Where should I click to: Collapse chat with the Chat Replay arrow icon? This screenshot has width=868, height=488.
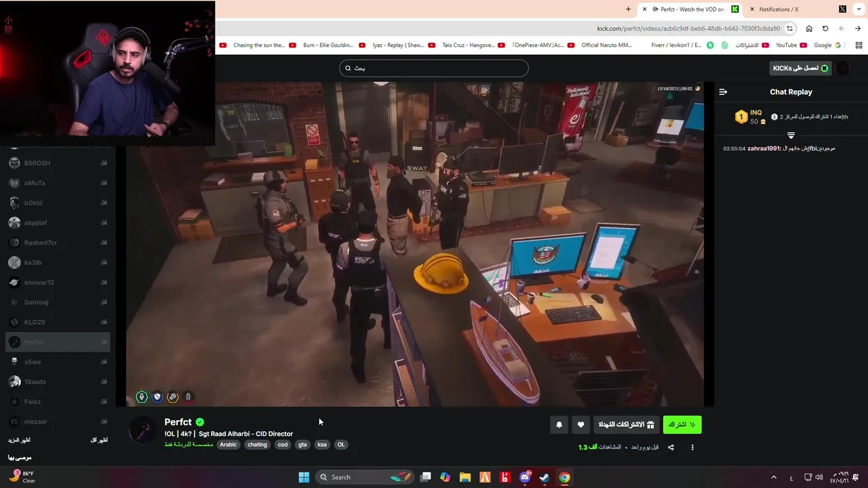point(723,91)
